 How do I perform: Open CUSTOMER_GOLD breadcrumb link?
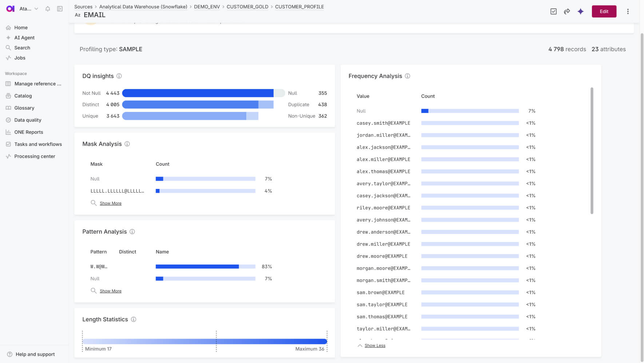[247, 7]
